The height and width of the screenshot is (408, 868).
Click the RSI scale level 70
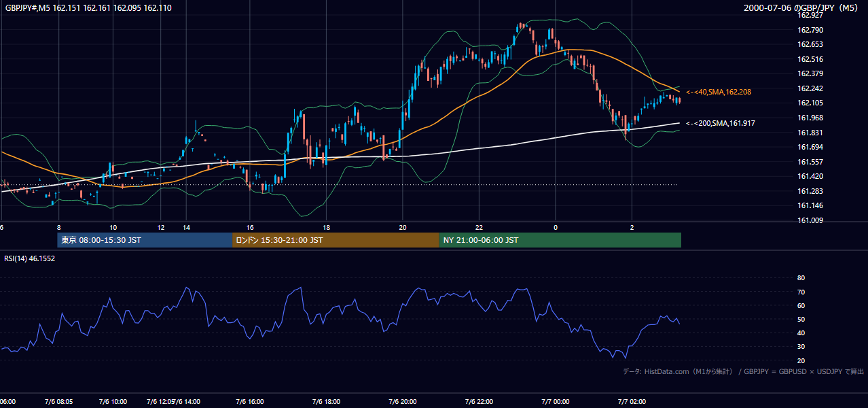tap(801, 292)
